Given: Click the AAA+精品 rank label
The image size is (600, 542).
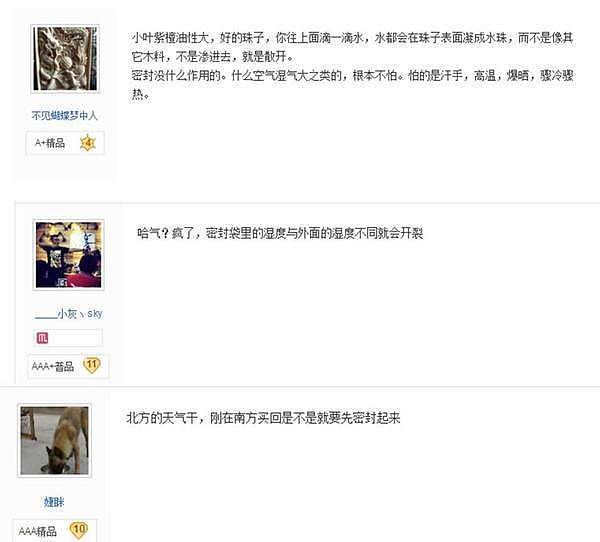Looking at the screenshot, I should click(52, 366).
